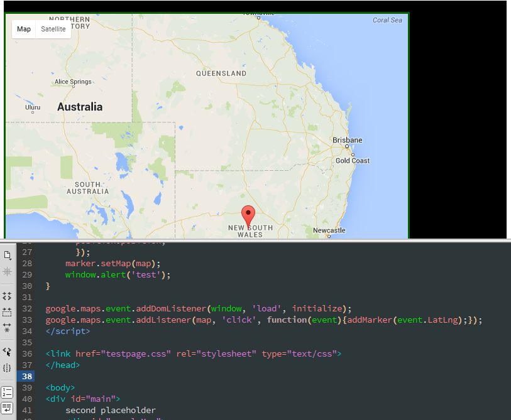Click the Uluru label on map
511x420 pixels.
(33, 107)
